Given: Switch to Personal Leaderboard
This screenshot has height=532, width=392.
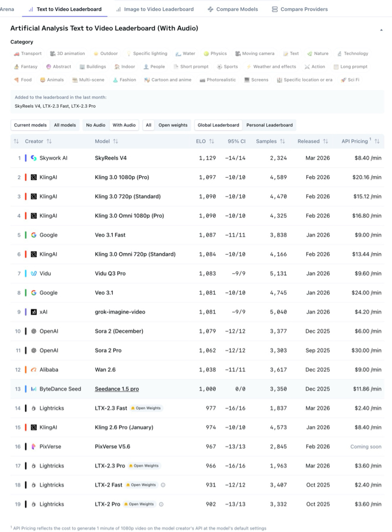Looking at the screenshot, I should (269, 125).
